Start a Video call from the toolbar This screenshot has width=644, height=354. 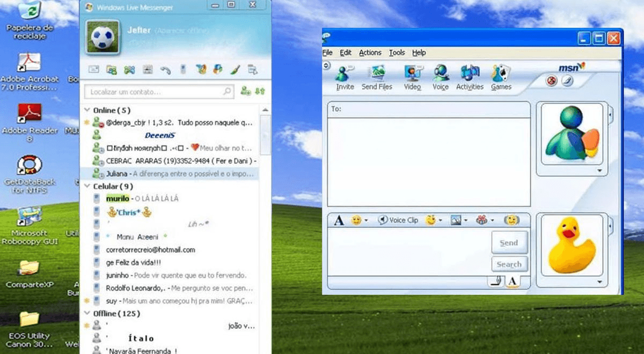412,77
